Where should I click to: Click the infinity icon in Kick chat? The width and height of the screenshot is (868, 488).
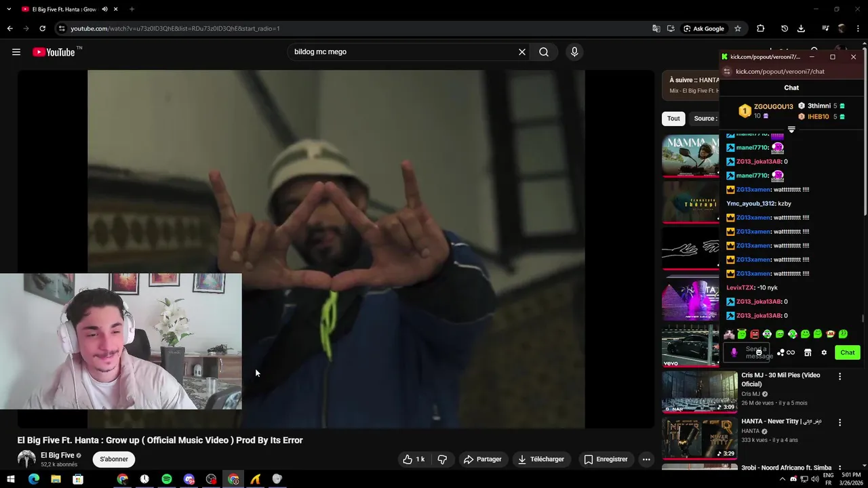coord(791,352)
